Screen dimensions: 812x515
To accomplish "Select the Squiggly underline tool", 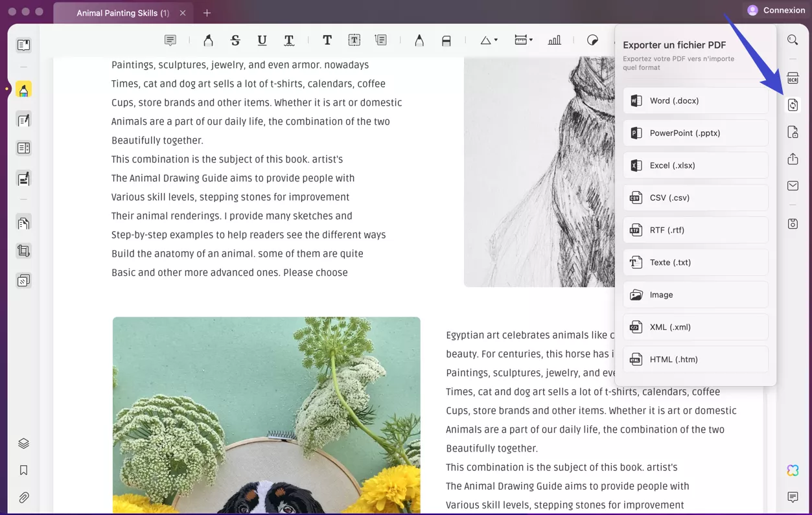I will (288, 40).
